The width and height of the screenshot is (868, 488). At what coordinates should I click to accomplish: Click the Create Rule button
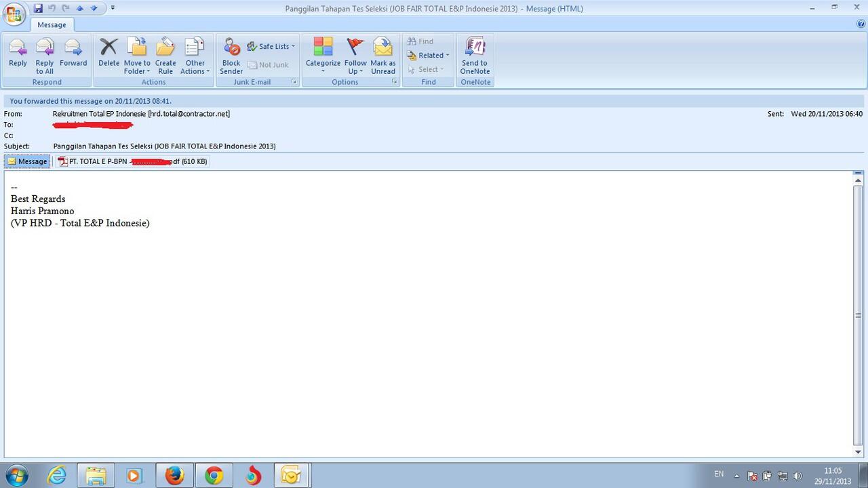[165, 55]
